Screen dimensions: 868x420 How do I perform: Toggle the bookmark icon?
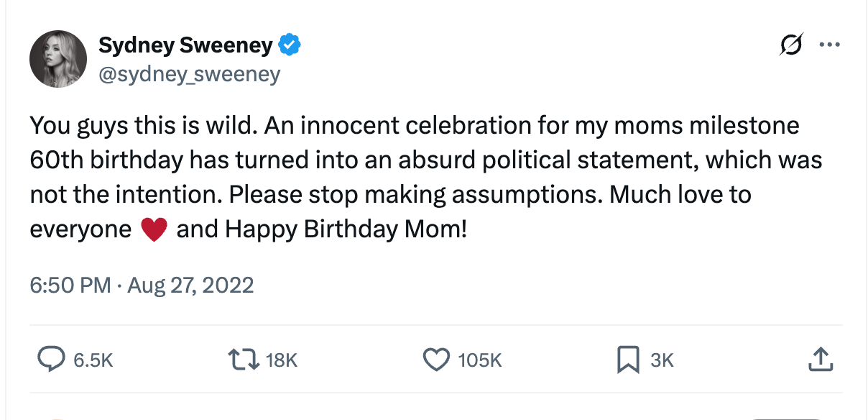628,360
